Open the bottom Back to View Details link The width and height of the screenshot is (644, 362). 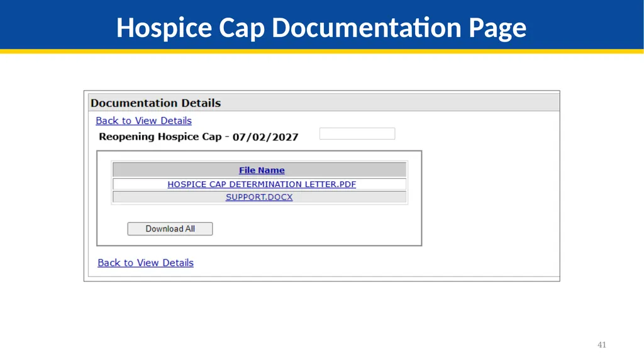click(x=145, y=263)
